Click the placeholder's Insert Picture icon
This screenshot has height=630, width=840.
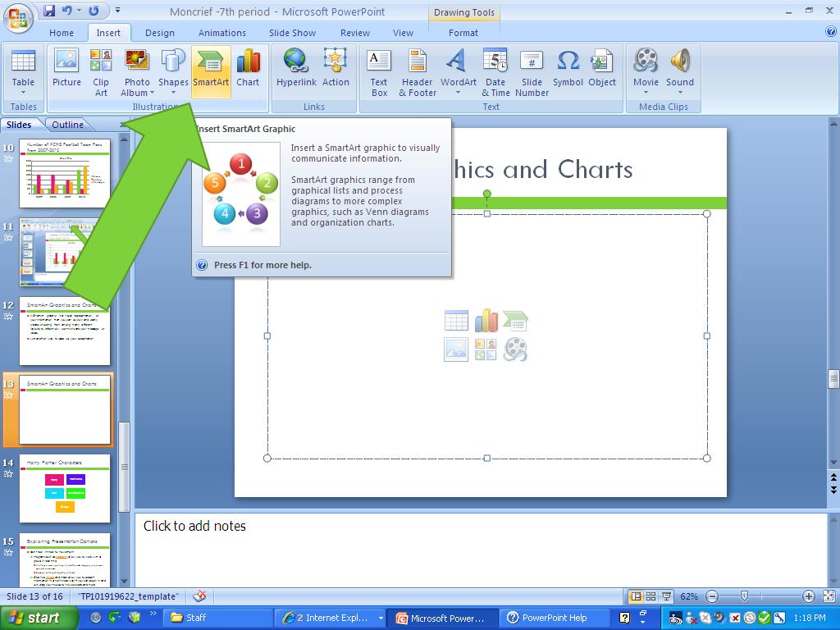[x=456, y=349]
